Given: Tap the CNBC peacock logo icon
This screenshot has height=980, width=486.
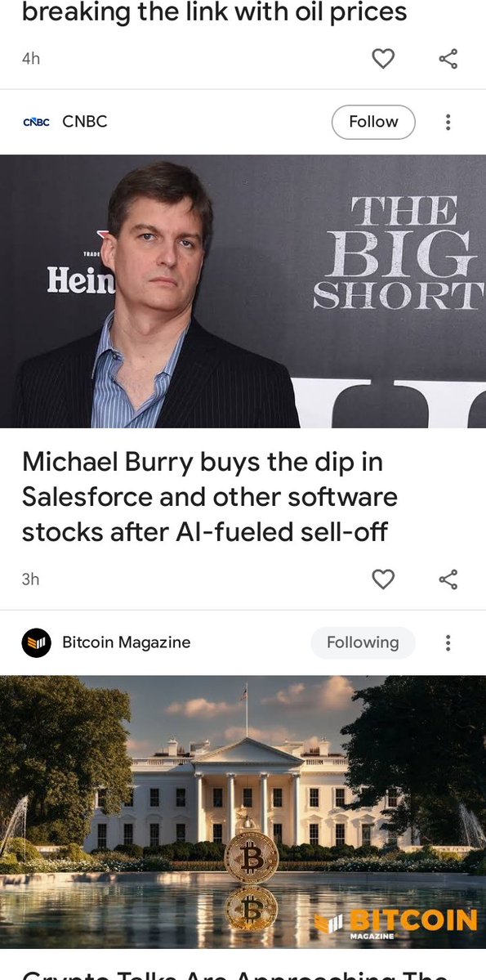Looking at the screenshot, I should (x=36, y=122).
